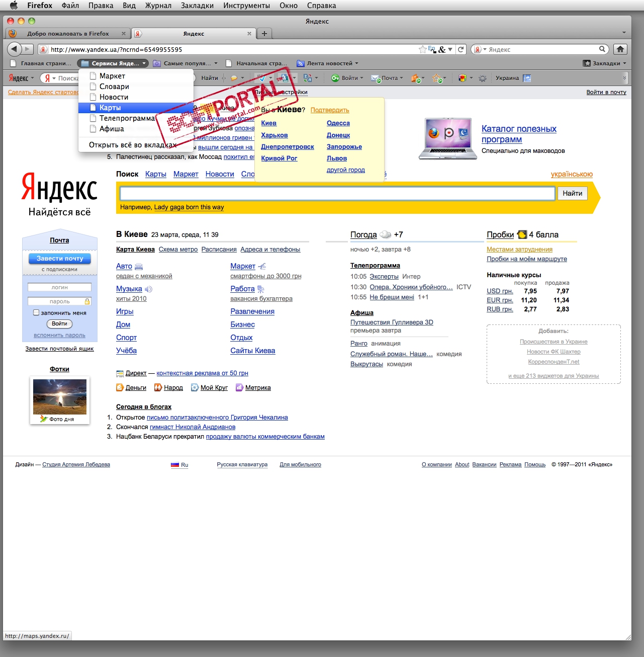
Task: Click the site favicon in the address bar
Action: [x=44, y=49]
